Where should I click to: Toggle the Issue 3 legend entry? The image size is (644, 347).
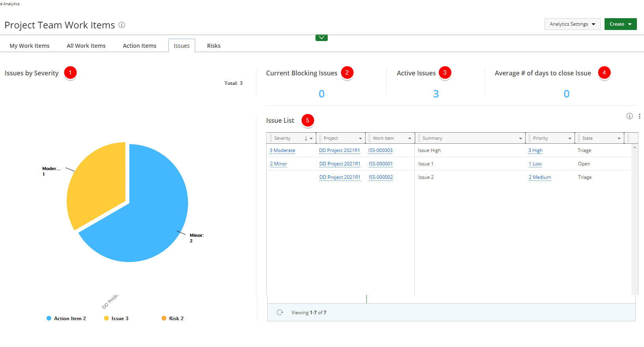tap(116, 318)
